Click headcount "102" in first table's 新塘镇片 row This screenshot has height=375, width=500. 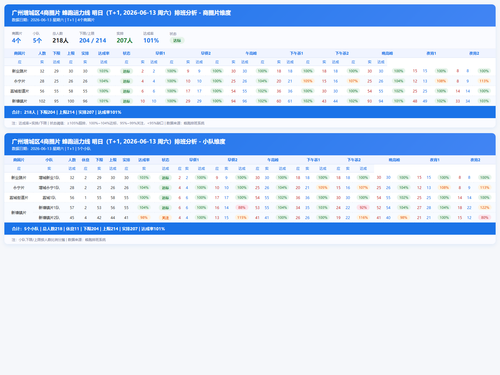point(42,101)
